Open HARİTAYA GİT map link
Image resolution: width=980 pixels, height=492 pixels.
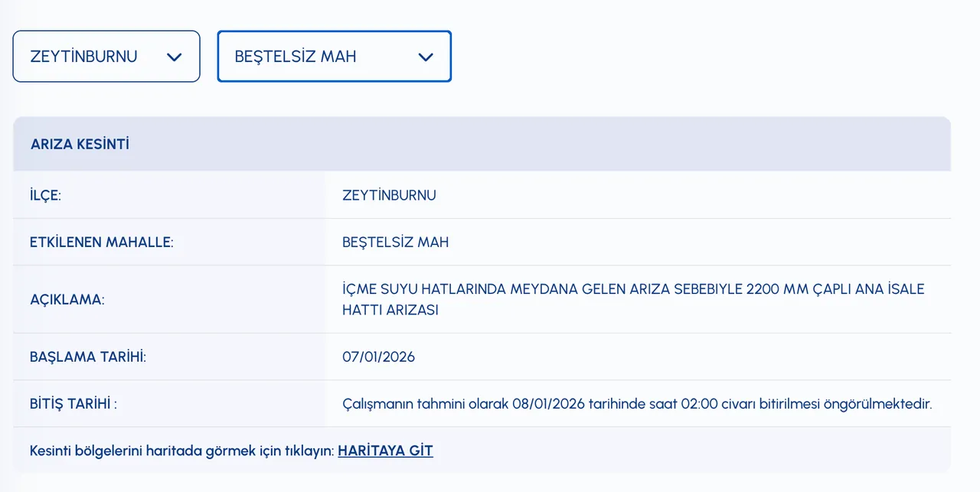tap(386, 450)
